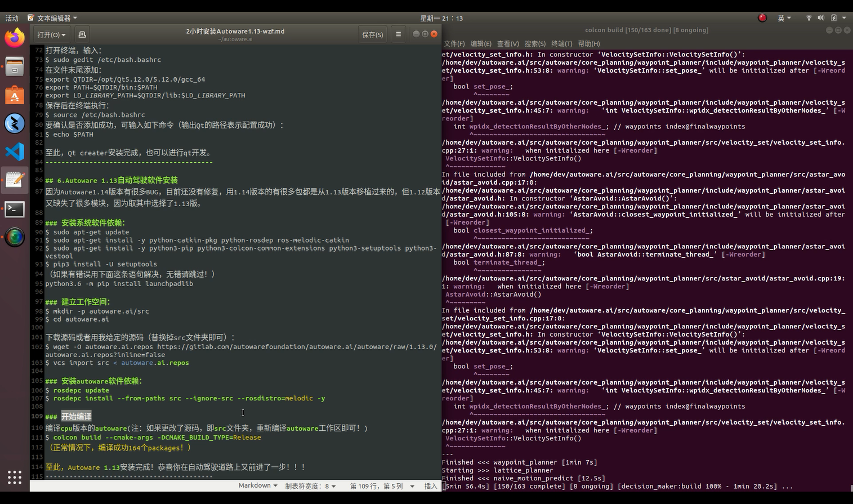Open terminal 编辑(E) menu
853x504 pixels.
tap(481, 43)
